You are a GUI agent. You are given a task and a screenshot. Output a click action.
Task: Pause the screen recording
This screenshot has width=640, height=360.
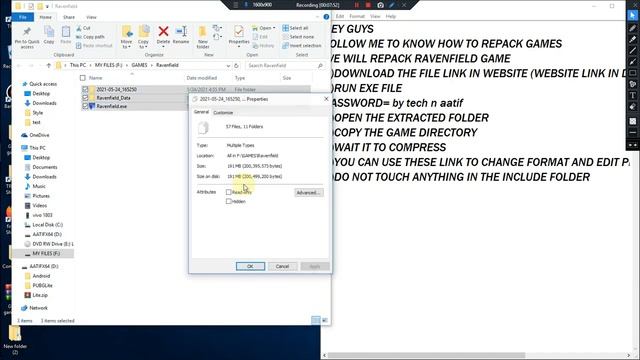click(357, 5)
